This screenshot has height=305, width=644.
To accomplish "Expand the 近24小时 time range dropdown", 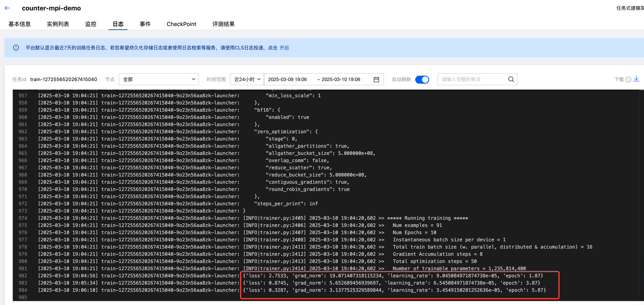I will 247,79.
